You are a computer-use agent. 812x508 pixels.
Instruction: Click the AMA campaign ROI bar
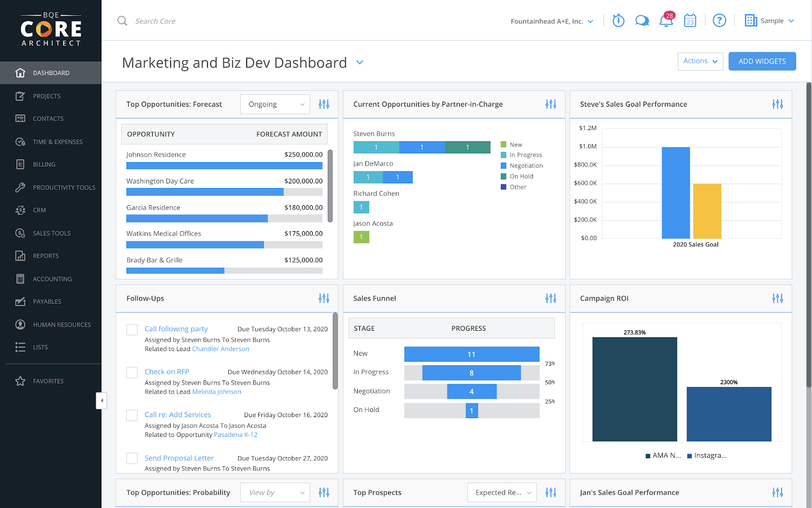[x=635, y=389]
